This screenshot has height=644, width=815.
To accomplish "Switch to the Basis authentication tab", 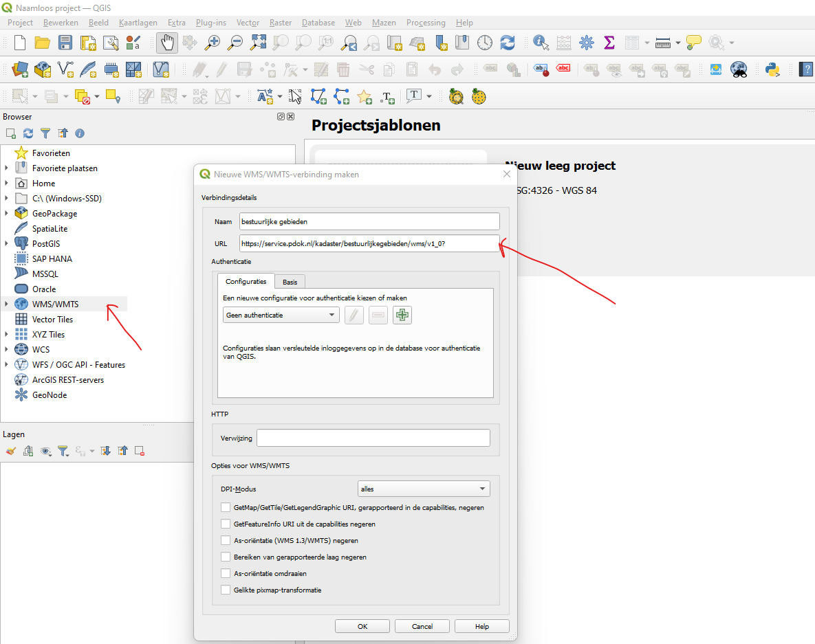I will click(x=290, y=282).
